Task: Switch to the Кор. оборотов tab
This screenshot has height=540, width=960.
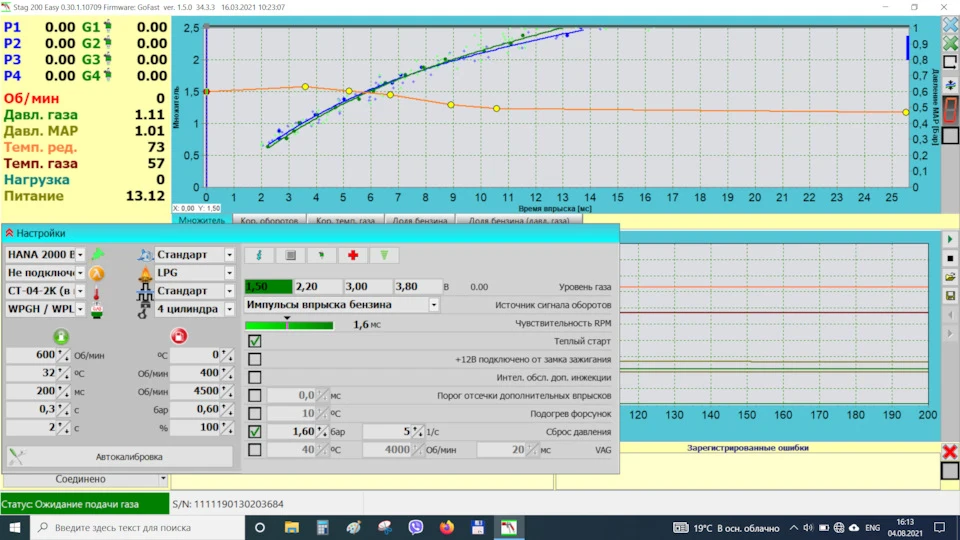Action: pos(269,220)
